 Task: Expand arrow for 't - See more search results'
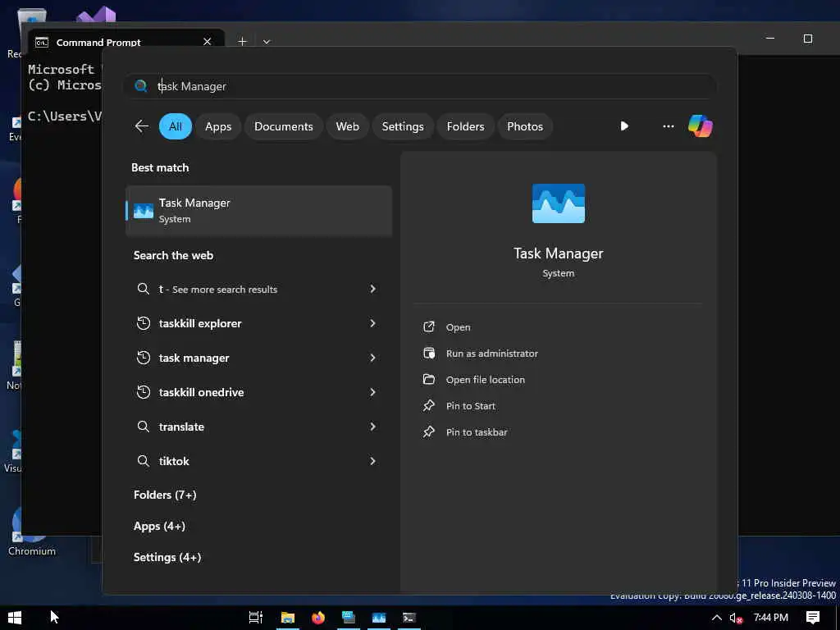(x=373, y=289)
